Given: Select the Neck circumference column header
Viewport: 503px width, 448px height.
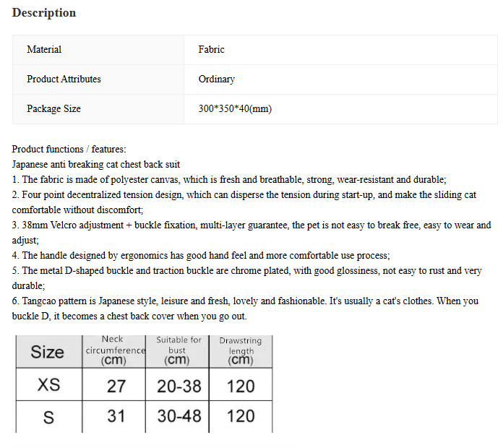Looking at the screenshot, I should click(114, 351).
